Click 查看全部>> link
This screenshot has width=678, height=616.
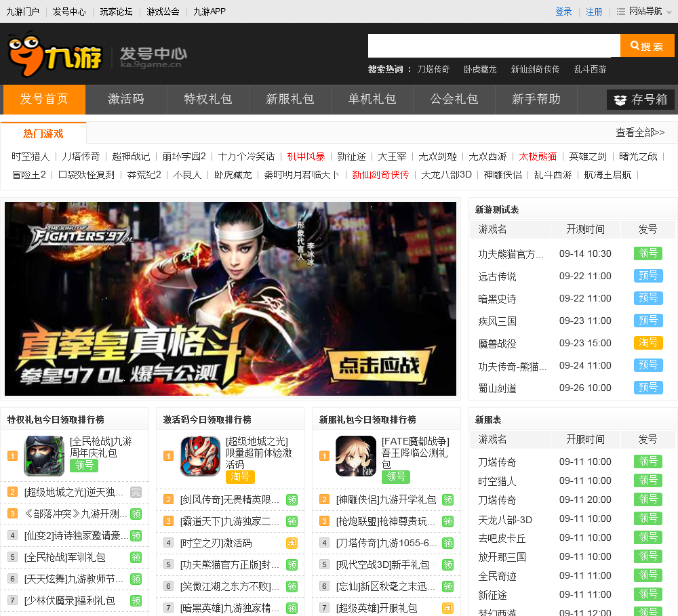640,132
